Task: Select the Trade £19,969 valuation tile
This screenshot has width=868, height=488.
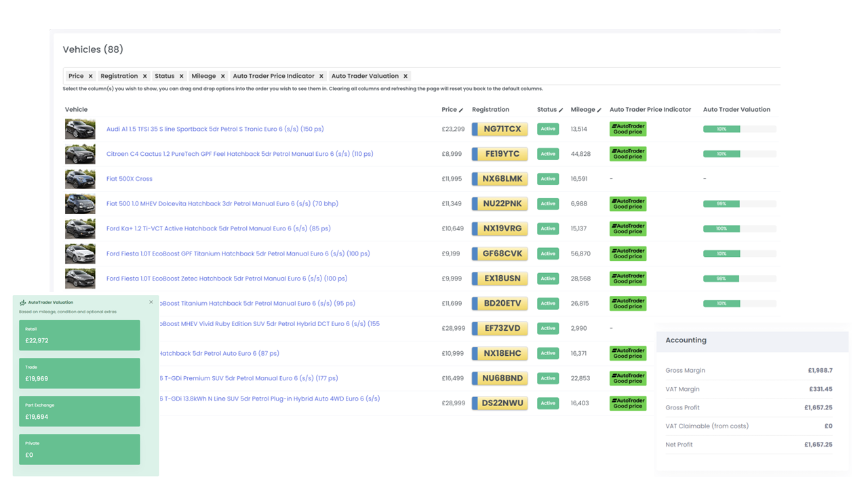Action: coord(79,373)
